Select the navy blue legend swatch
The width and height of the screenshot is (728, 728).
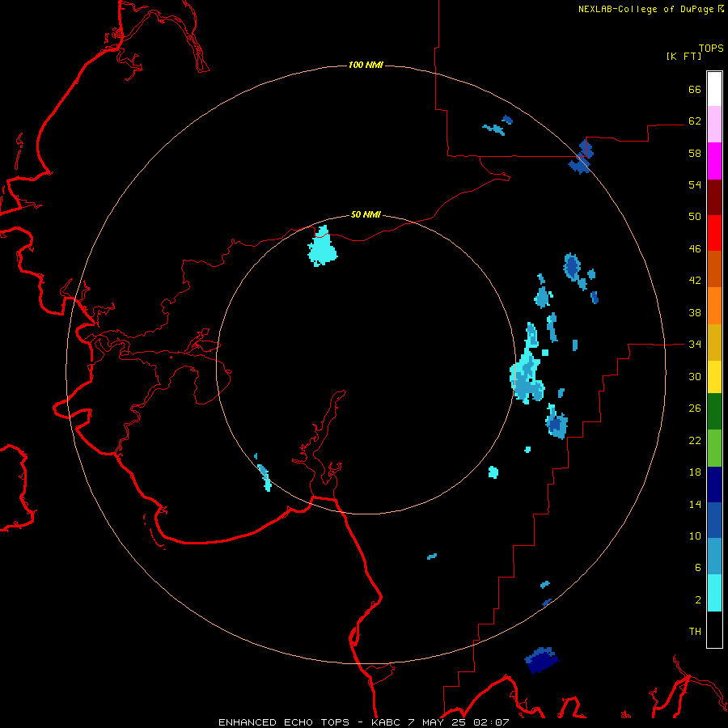(x=714, y=485)
